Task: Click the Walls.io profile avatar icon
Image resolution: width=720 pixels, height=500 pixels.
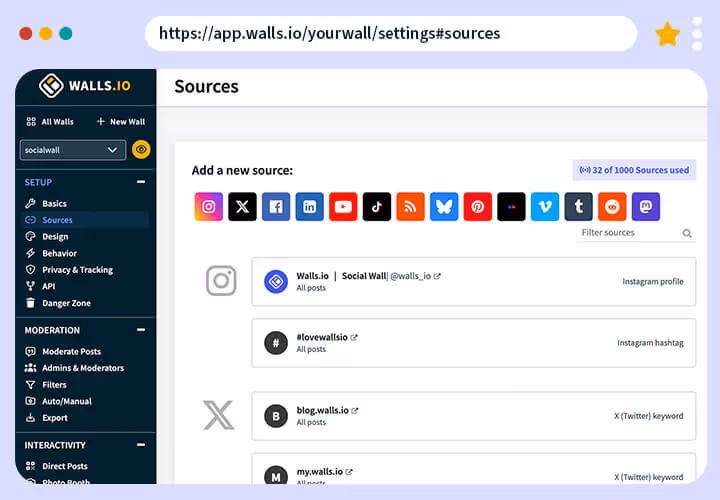Action: [x=276, y=281]
